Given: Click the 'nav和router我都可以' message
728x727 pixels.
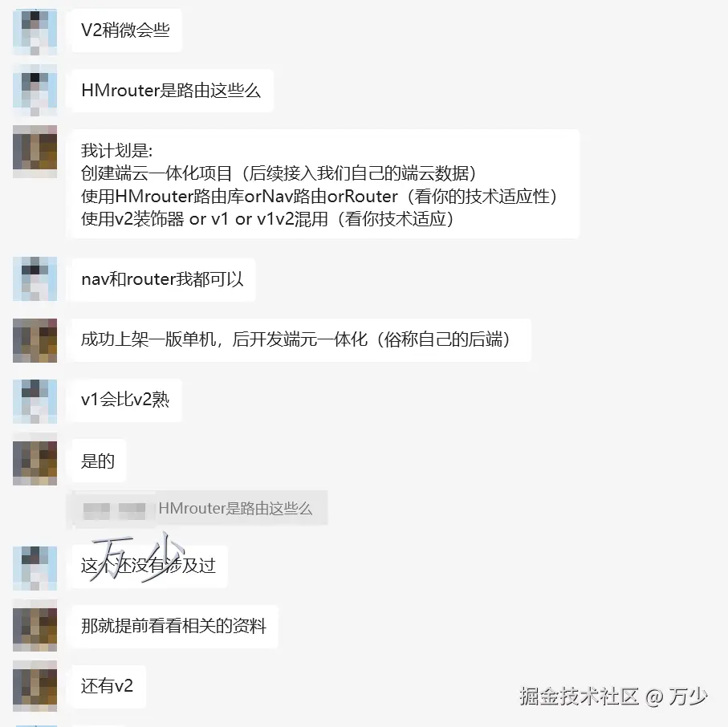Looking at the screenshot, I should point(164,279).
